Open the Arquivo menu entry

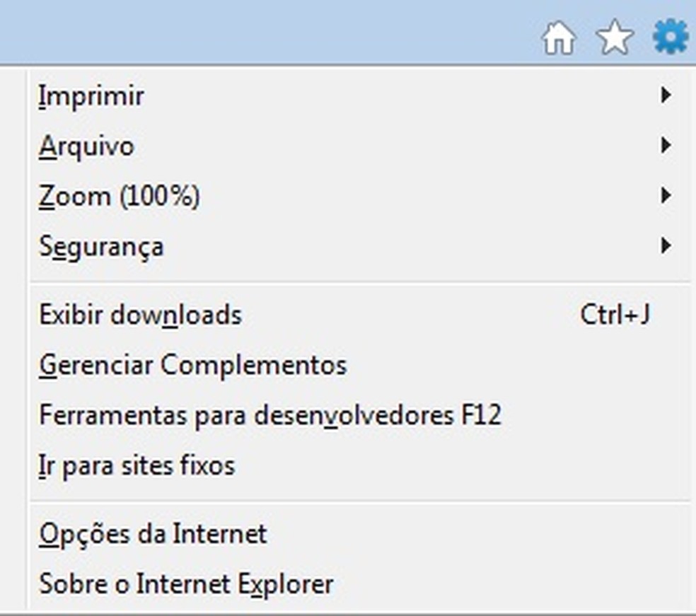point(86,146)
